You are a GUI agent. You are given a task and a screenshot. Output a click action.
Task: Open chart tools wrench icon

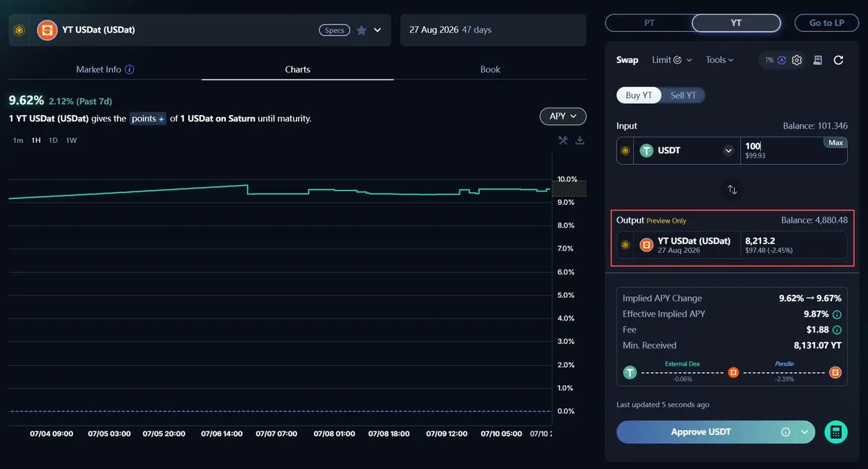coord(563,140)
